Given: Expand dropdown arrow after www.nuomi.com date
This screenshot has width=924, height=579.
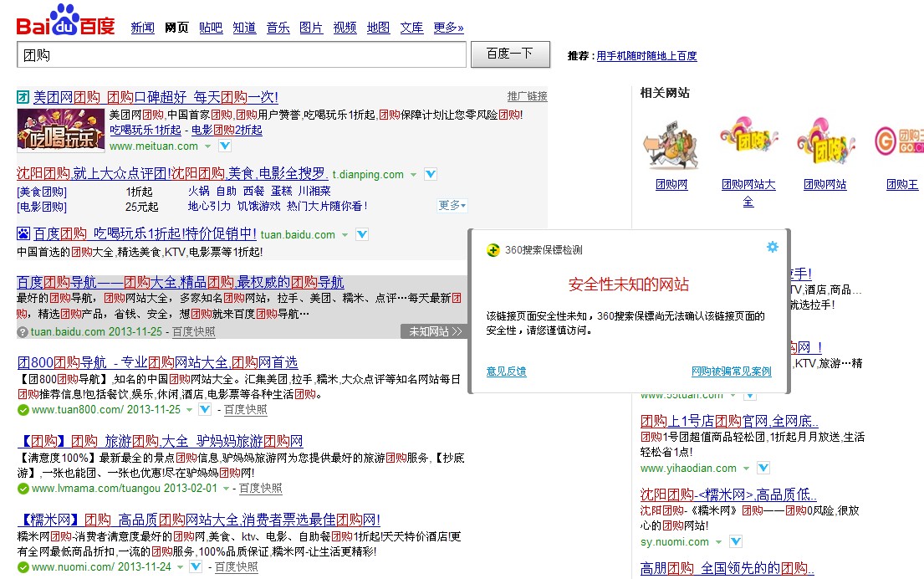Looking at the screenshot, I should coord(180,567).
